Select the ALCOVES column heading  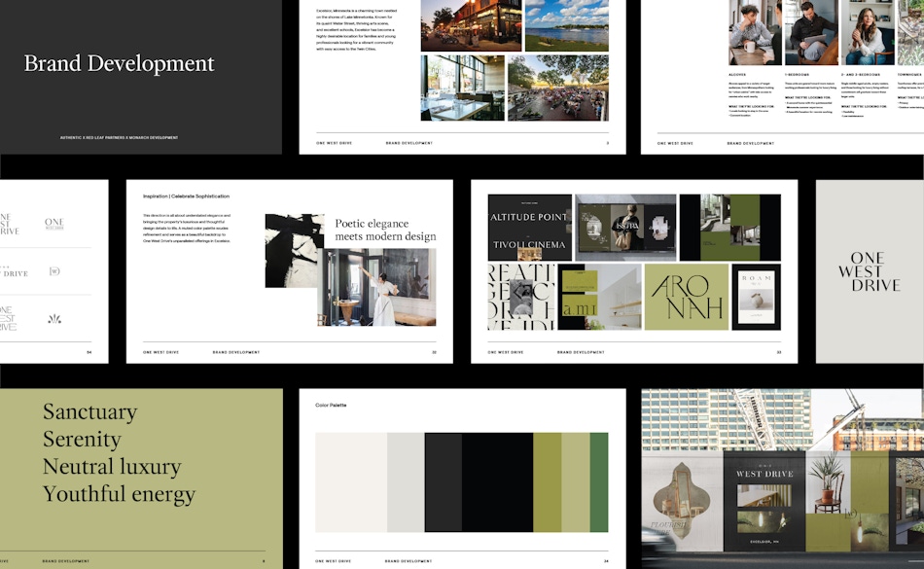pos(737,75)
